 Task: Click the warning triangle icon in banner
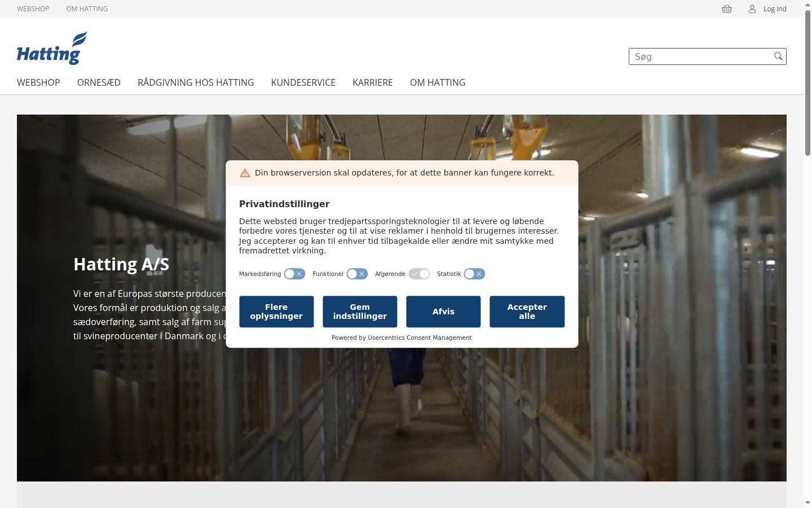coord(245,173)
